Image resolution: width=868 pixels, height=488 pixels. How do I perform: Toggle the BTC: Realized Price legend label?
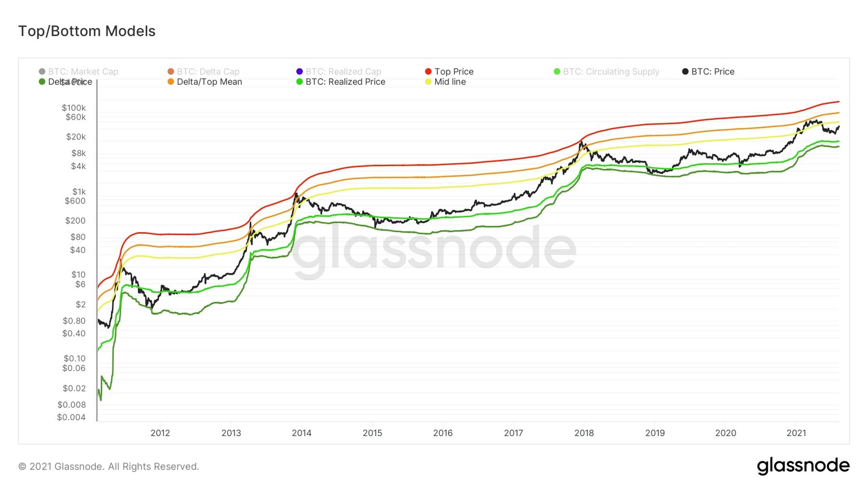(x=345, y=82)
